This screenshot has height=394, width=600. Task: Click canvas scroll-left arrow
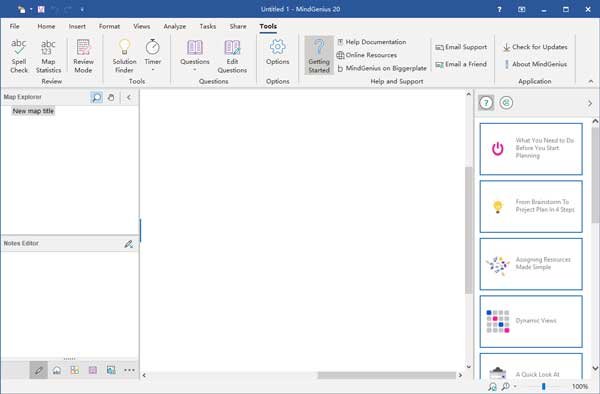[144, 375]
